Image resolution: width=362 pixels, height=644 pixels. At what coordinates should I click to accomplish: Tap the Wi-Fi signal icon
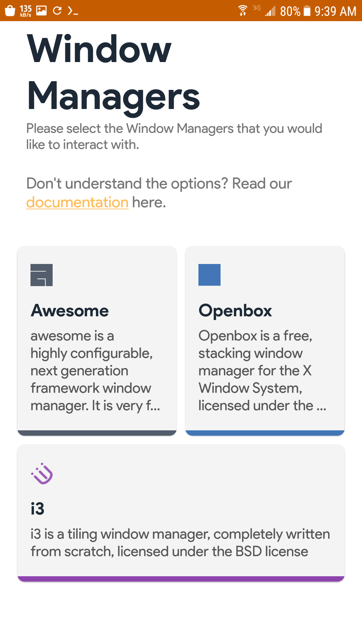pyautogui.click(x=243, y=11)
